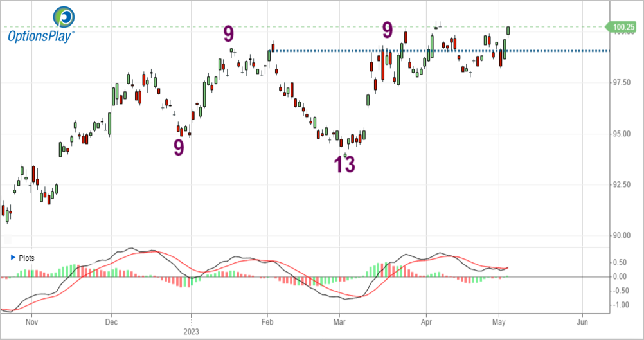Image resolution: width=644 pixels, height=340 pixels.
Task: Select the 100.25 current price tag
Action: pos(622,27)
